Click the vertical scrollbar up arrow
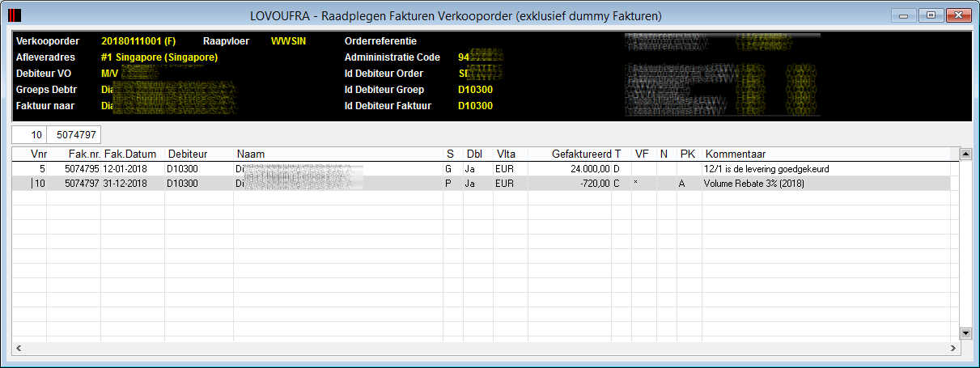This screenshot has width=980, height=368. click(x=965, y=154)
